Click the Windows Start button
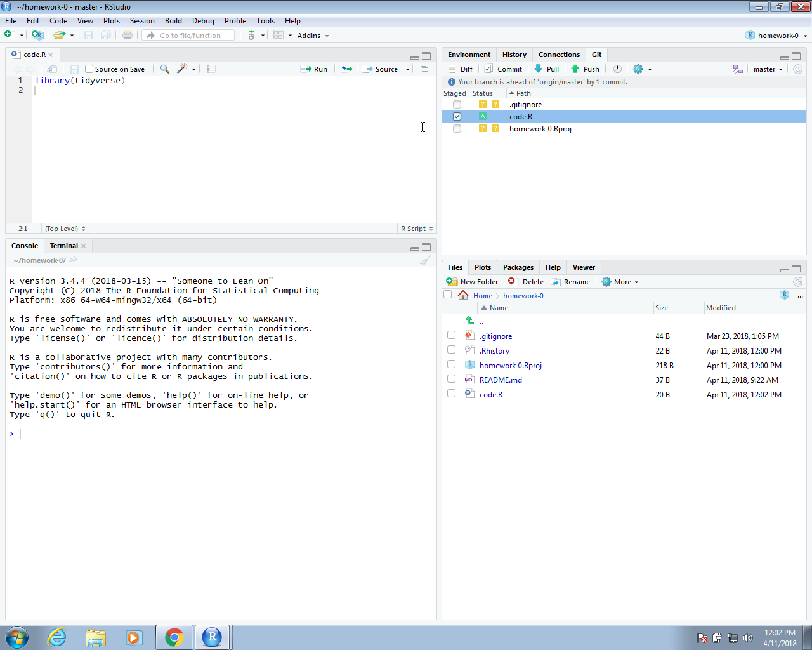Image resolution: width=812 pixels, height=650 pixels. 17,637
